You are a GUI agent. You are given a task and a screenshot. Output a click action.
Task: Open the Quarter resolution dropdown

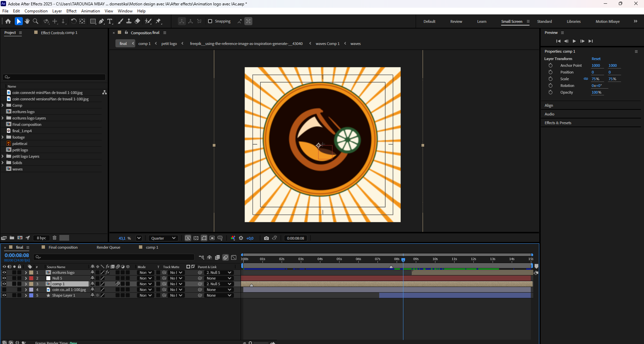[163, 238]
